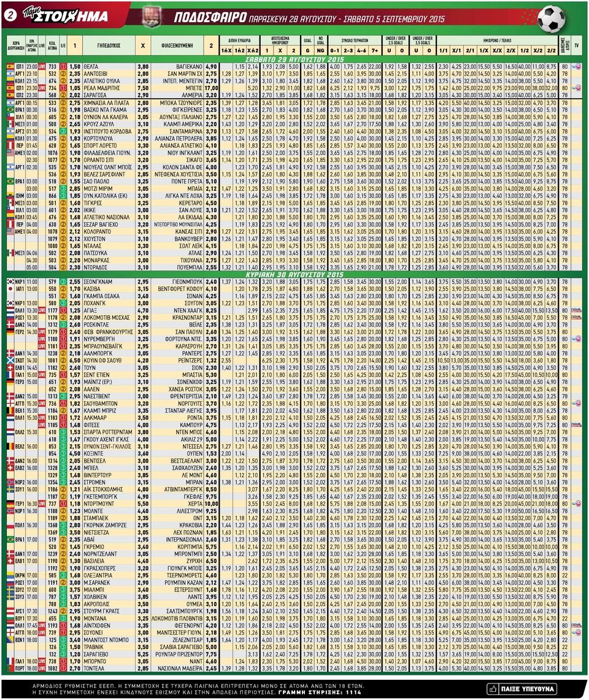Click the Spain flag in the ΘΕΛΤΑ row

coord(10,66)
